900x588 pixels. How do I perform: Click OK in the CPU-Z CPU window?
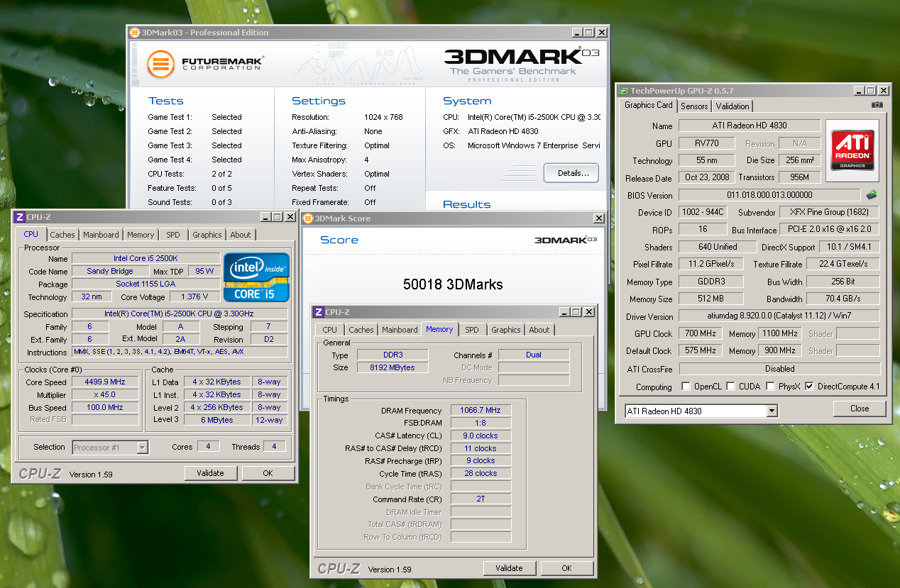pos(268,473)
